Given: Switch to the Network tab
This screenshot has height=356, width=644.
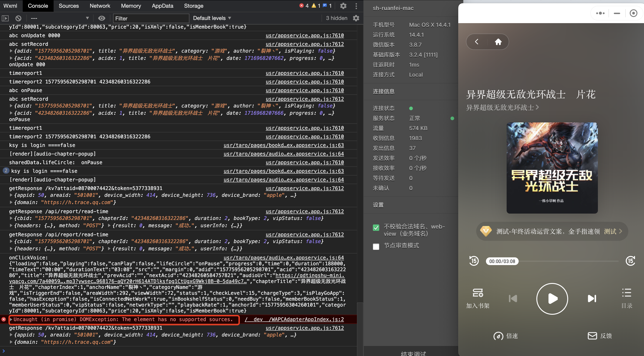Looking at the screenshot, I should click(x=100, y=6).
